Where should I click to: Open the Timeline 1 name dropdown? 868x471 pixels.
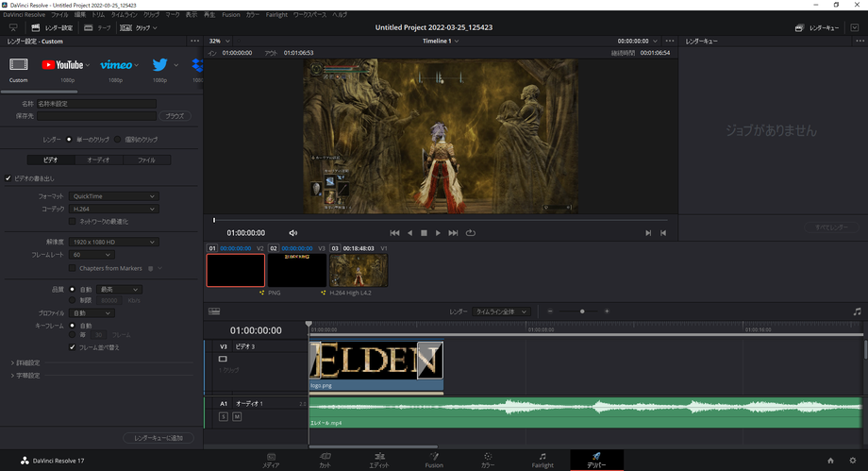(x=442, y=41)
